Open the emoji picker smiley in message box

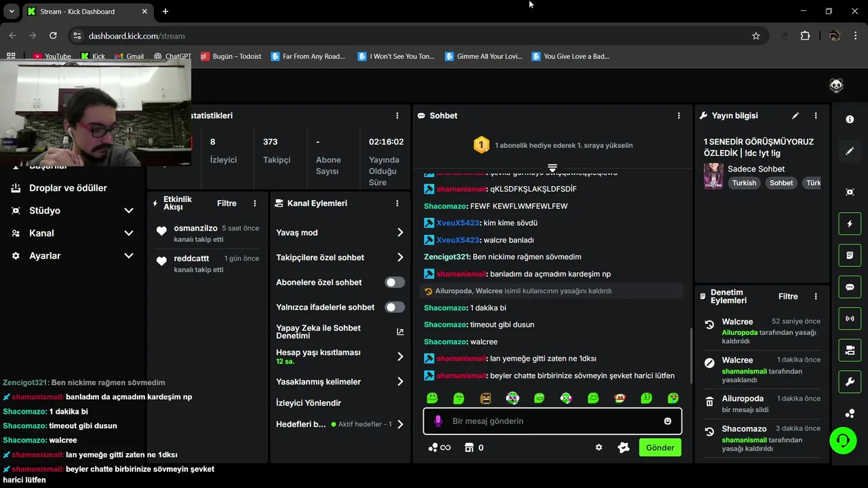(667, 421)
